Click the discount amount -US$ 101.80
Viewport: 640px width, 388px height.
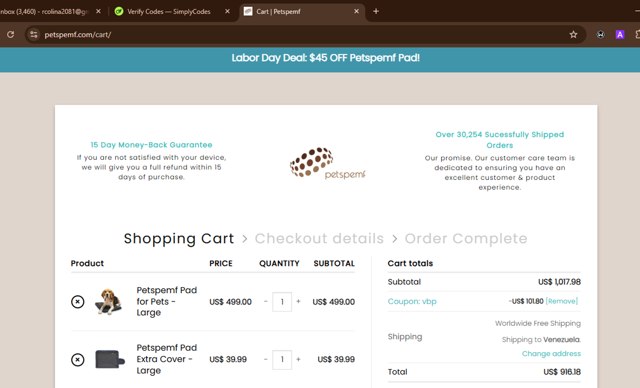pos(526,301)
